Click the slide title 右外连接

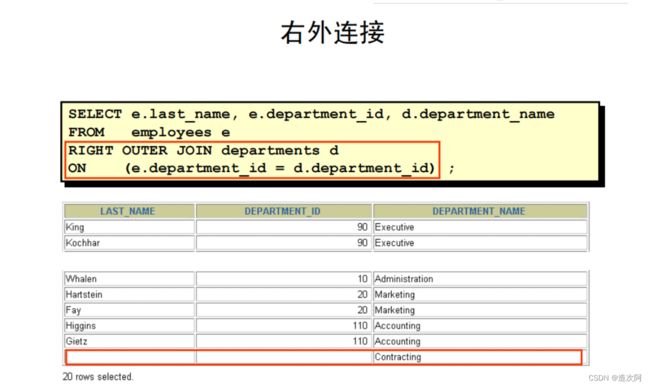pos(332,33)
